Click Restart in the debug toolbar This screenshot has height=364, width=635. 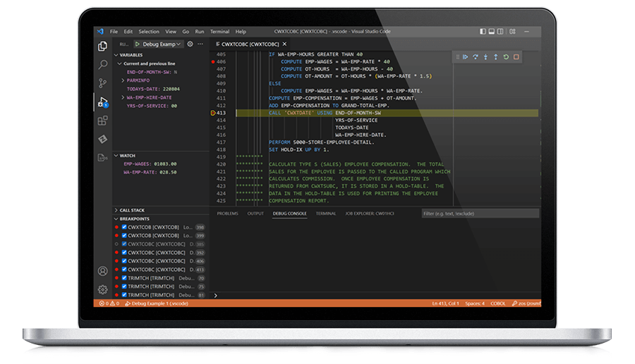click(x=507, y=56)
